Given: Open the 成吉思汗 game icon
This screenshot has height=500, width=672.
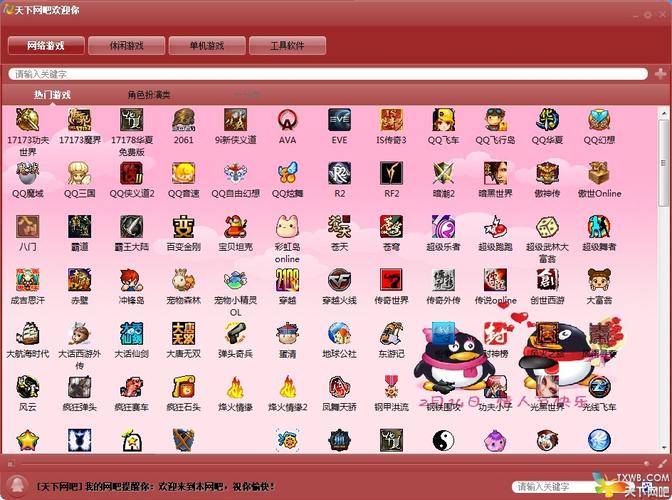Looking at the screenshot, I should tap(27, 280).
